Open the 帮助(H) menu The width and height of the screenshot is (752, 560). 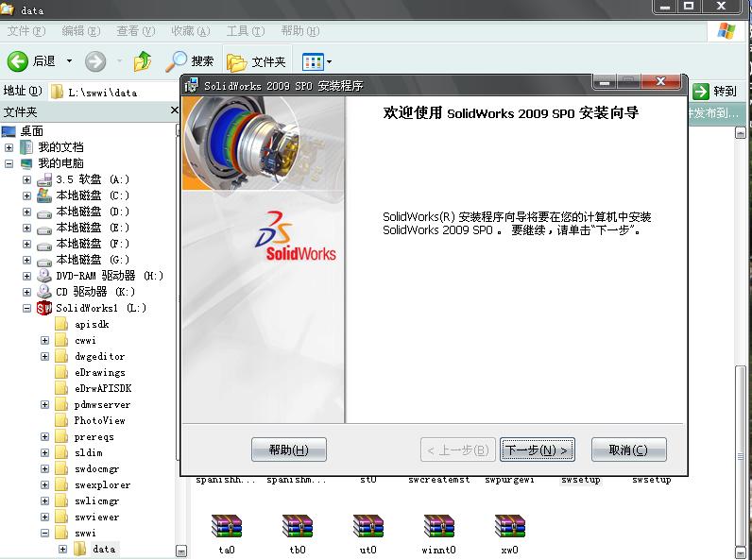300,31
